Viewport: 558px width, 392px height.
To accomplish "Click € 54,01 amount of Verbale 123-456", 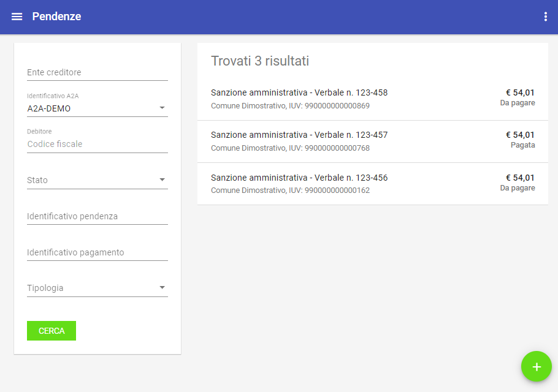I will point(520,178).
